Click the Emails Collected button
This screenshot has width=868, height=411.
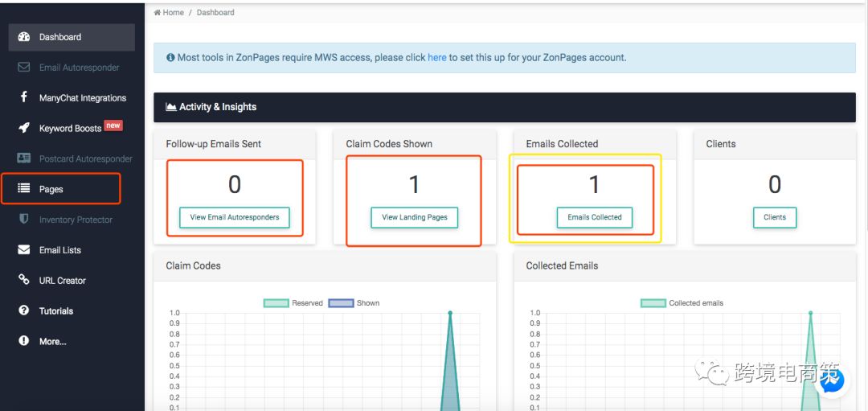595,217
